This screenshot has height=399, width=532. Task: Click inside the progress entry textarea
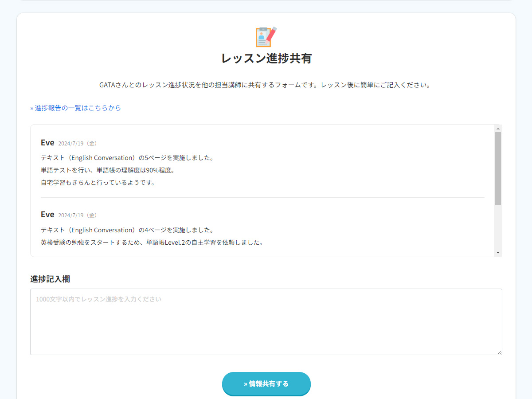(x=266, y=321)
